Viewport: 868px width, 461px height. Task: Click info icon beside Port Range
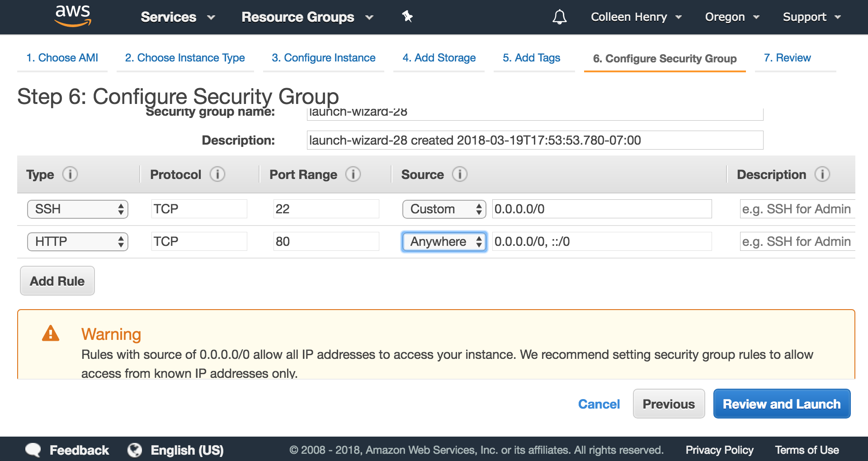(x=353, y=174)
